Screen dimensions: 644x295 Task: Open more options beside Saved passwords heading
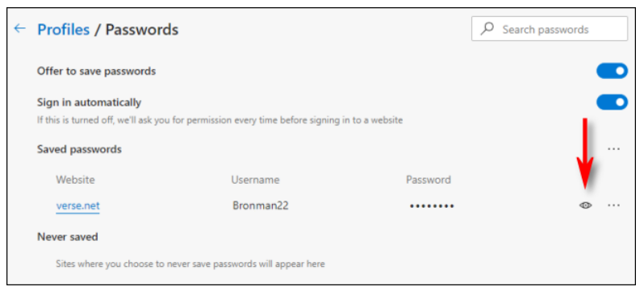click(x=613, y=149)
